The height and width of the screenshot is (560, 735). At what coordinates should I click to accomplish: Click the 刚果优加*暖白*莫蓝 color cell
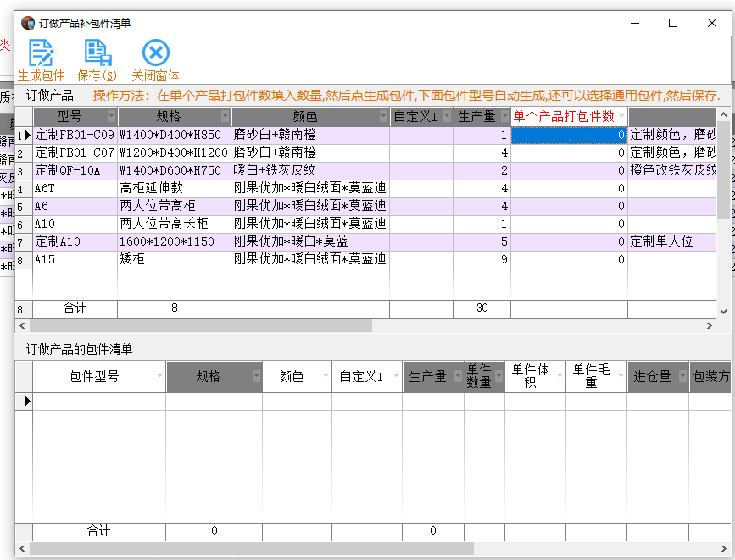tap(310, 241)
